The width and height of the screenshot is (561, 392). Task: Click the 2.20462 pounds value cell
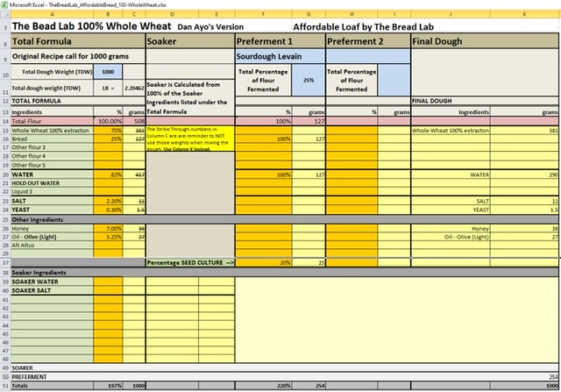pos(134,88)
